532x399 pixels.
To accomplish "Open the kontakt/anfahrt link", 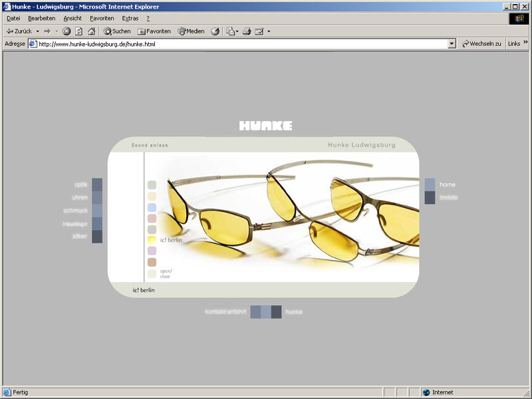I will (225, 312).
